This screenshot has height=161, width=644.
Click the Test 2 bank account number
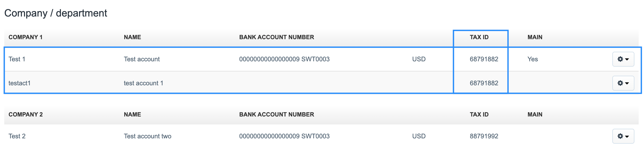284,136
